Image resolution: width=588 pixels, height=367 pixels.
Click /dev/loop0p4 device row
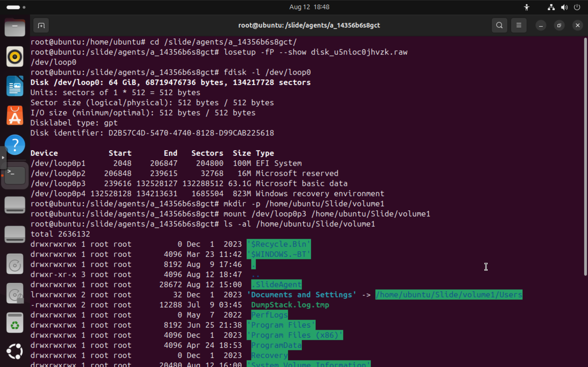point(207,194)
